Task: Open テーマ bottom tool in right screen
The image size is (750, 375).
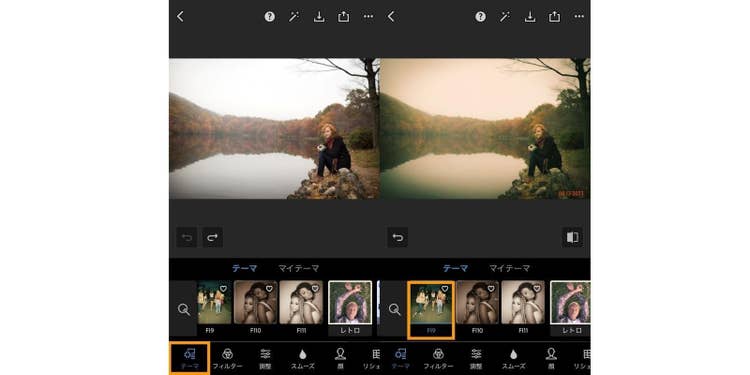Action: coord(400,359)
